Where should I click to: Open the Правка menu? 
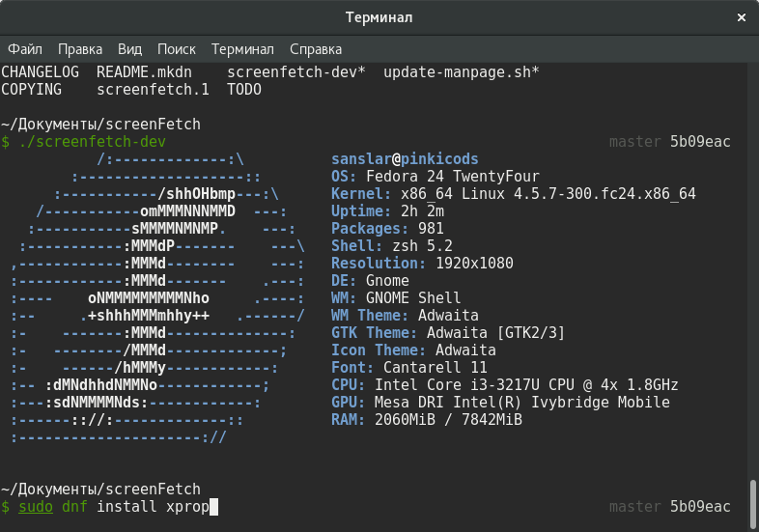point(79,48)
